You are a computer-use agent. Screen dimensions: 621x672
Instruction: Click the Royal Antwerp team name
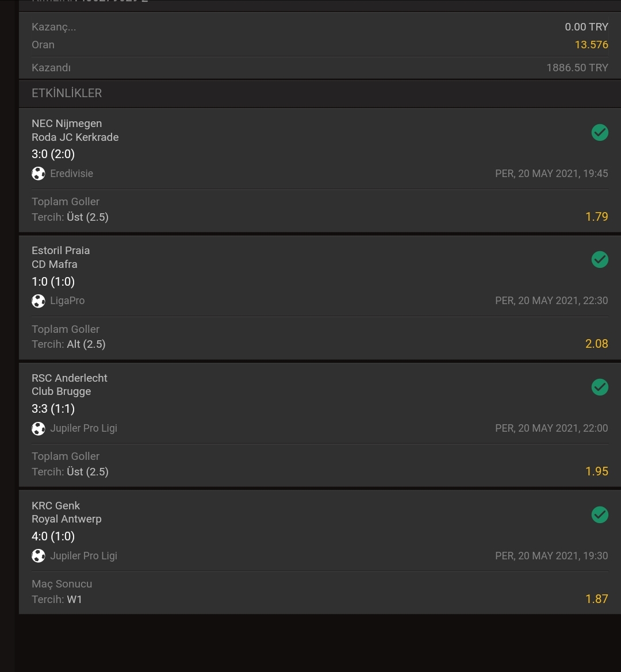click(67, 519)
